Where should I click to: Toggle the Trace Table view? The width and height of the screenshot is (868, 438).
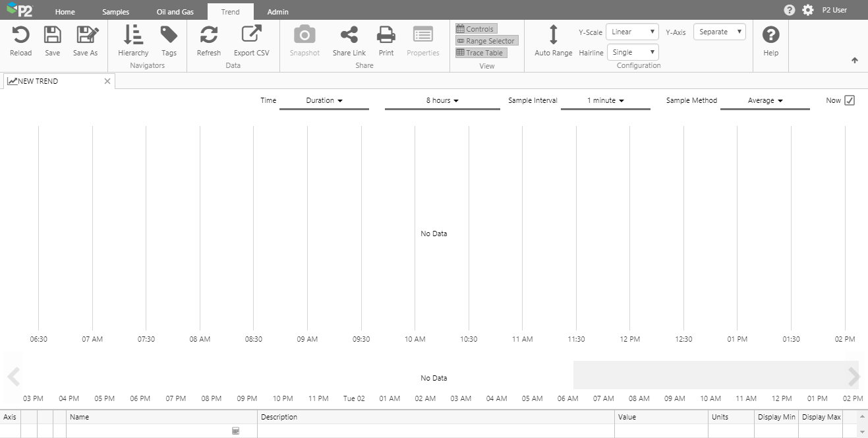[x=481, y=53]
